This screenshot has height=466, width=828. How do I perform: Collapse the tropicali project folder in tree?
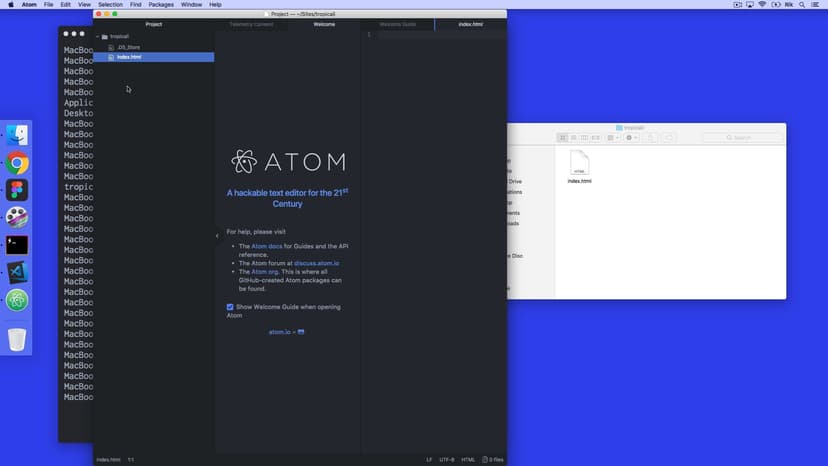click(98, 36)
